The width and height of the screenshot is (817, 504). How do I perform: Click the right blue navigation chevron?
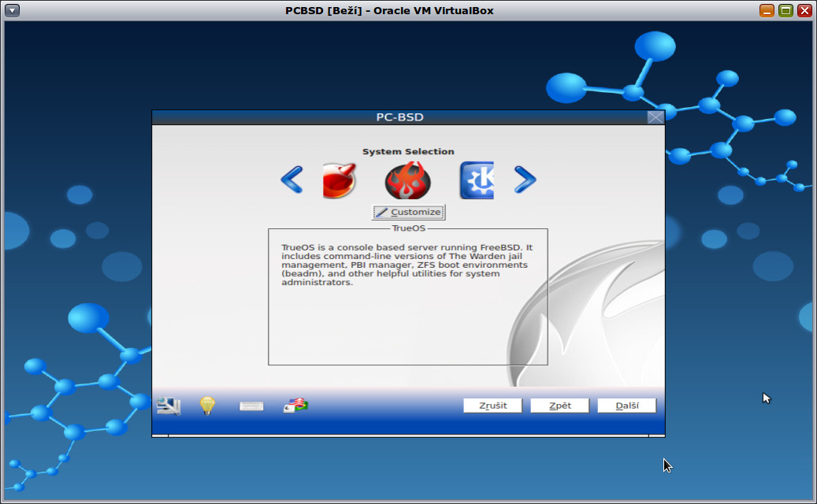[525, 180]
